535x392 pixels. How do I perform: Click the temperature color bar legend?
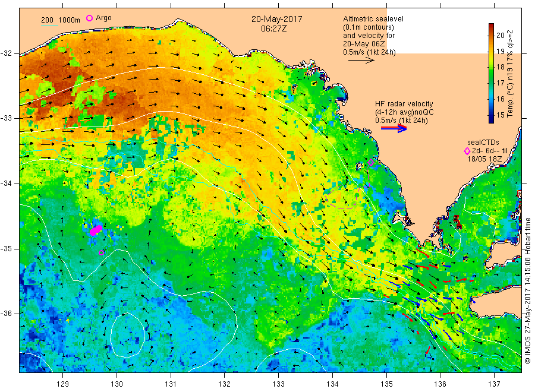(x=491, y=73)
